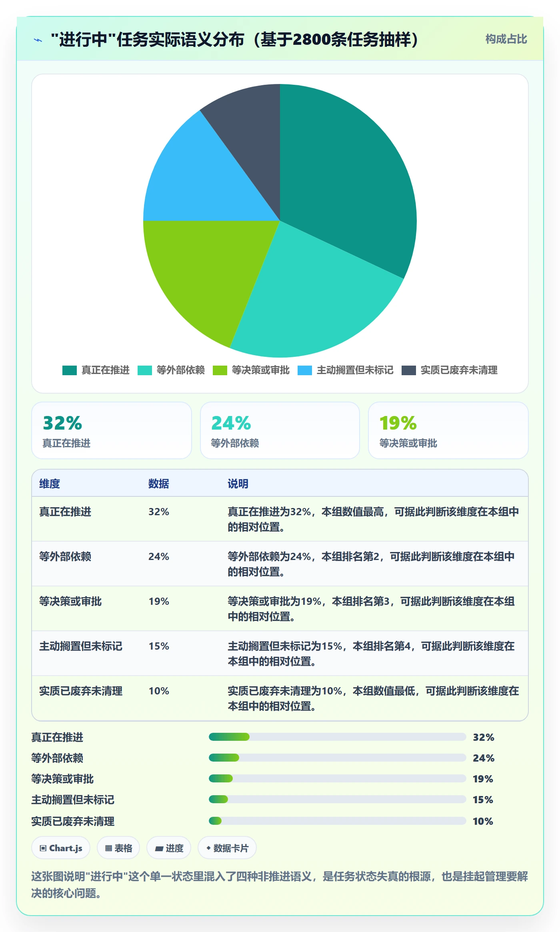Click the 等决策或审批 progress bar track
Viewport: 560px width, 932px height.
coord(338,778)
